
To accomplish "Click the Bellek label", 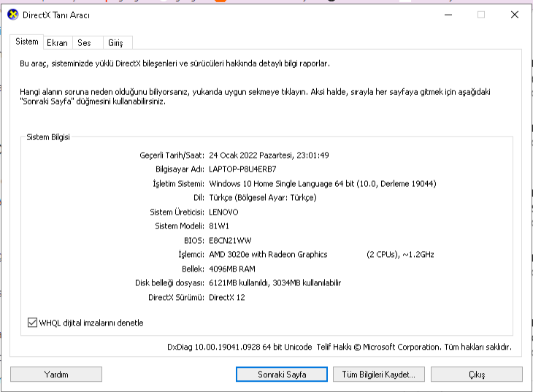I will tap(193, 269).
